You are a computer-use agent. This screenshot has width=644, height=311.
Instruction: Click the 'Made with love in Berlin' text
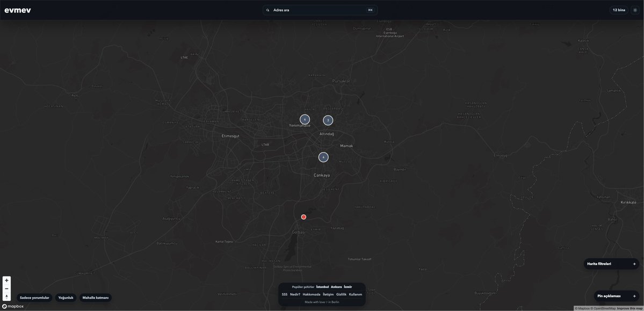pos(322,302)
